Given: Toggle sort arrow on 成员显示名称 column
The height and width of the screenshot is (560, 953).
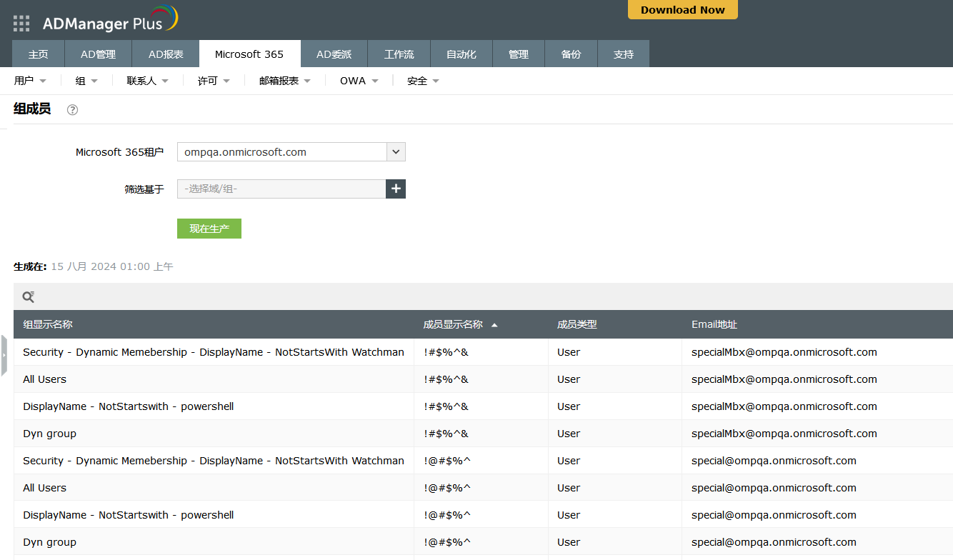Looking at the screenshot, I should coord(494,325).
